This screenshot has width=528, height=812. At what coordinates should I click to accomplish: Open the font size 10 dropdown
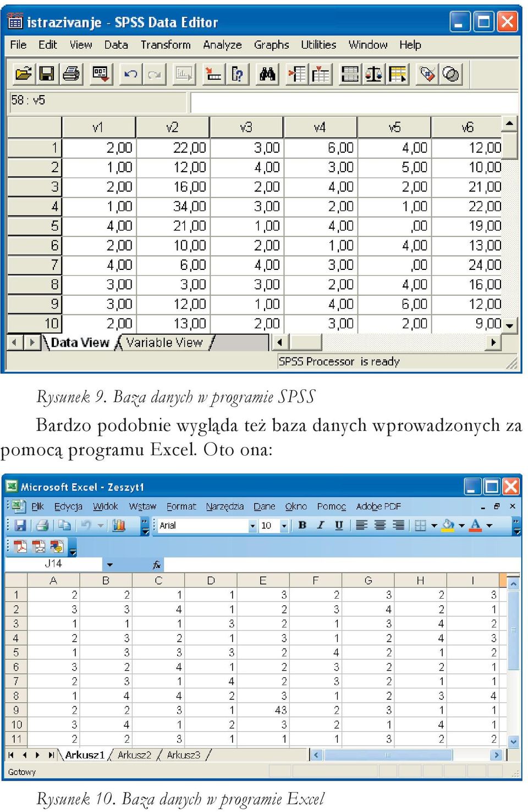coord(284,526)
